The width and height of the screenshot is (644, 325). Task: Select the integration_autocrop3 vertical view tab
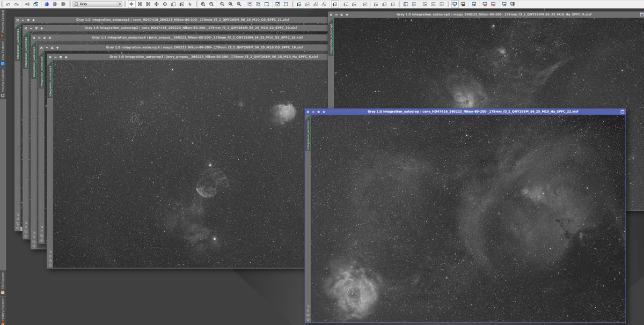[50, 79]
